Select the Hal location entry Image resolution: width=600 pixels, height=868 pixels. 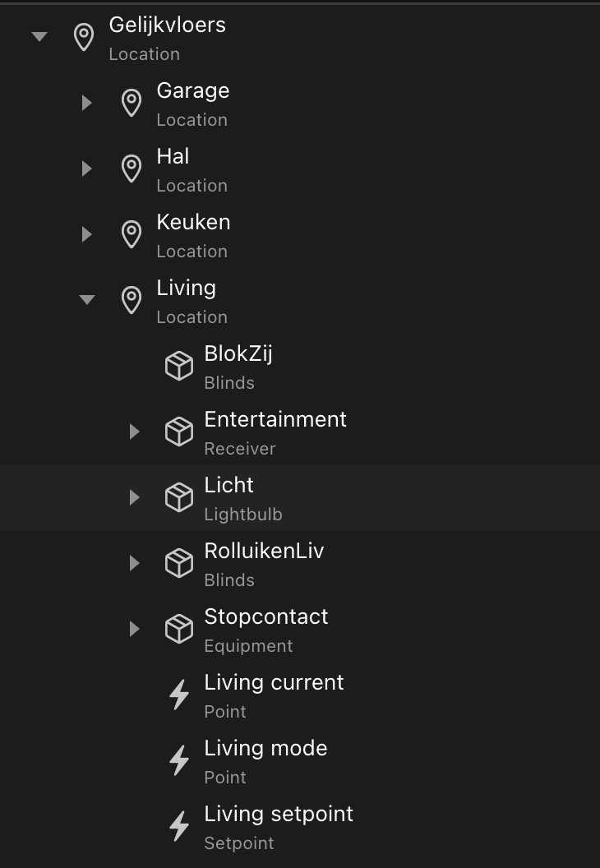tap(300, 169)
